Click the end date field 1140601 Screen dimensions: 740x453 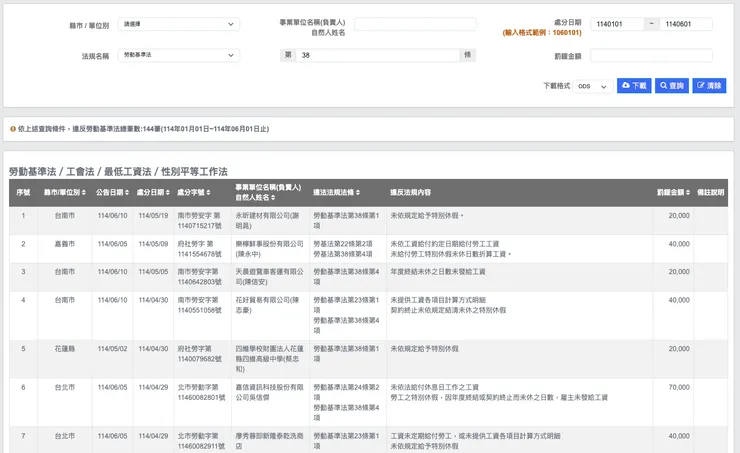pyautogui.click(x=686, y=24)
